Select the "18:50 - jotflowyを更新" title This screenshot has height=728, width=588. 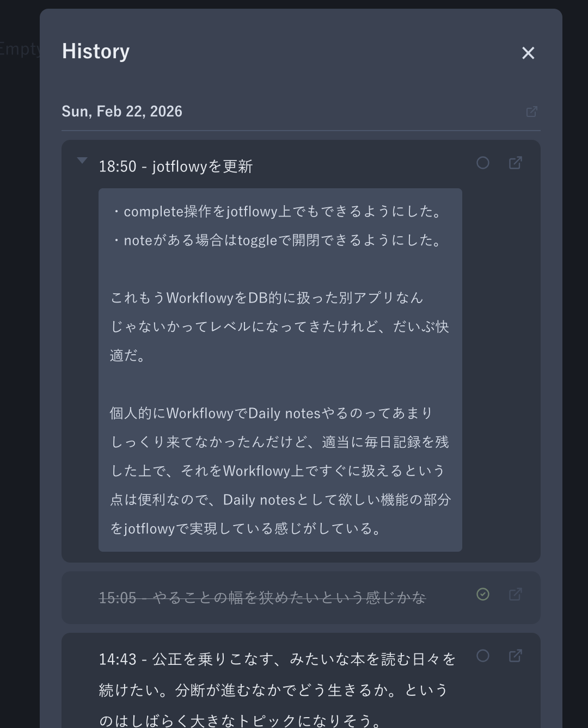pos(175,166)
